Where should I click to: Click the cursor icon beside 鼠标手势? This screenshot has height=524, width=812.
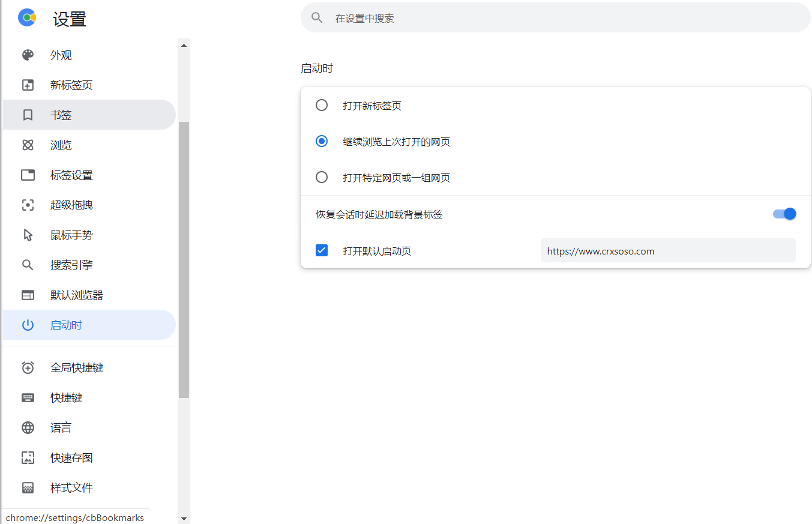(x=28, y=235)
